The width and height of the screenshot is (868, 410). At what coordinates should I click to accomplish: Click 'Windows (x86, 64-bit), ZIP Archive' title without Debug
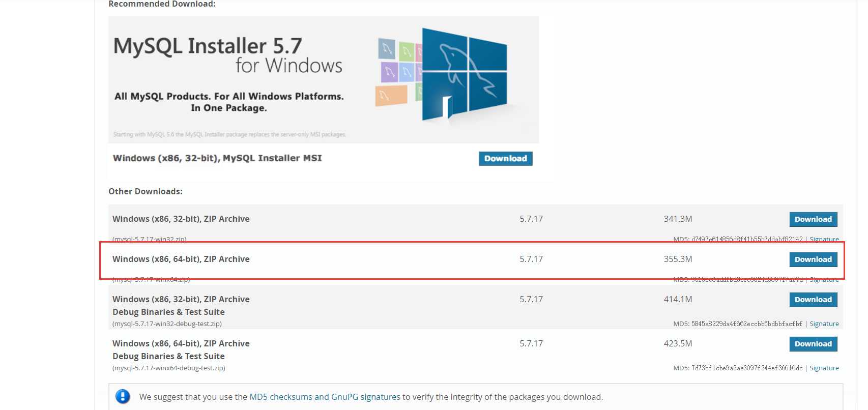click(x=181, y=259)
